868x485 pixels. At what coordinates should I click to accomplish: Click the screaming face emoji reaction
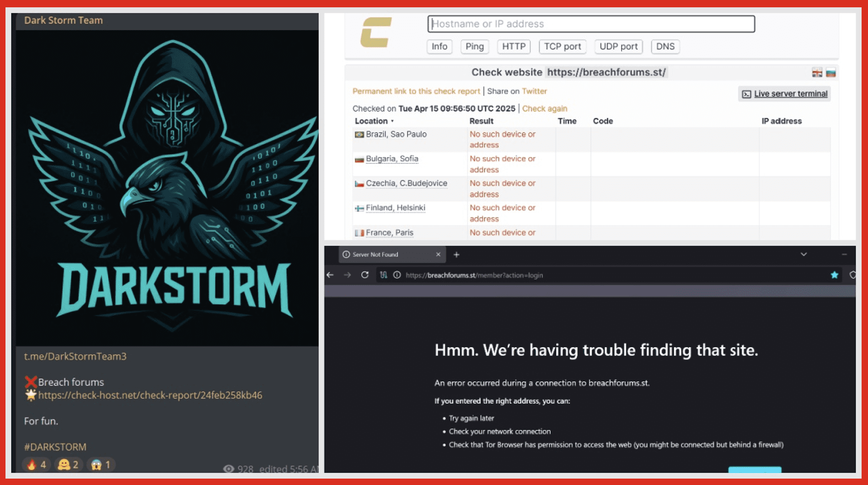101,465
